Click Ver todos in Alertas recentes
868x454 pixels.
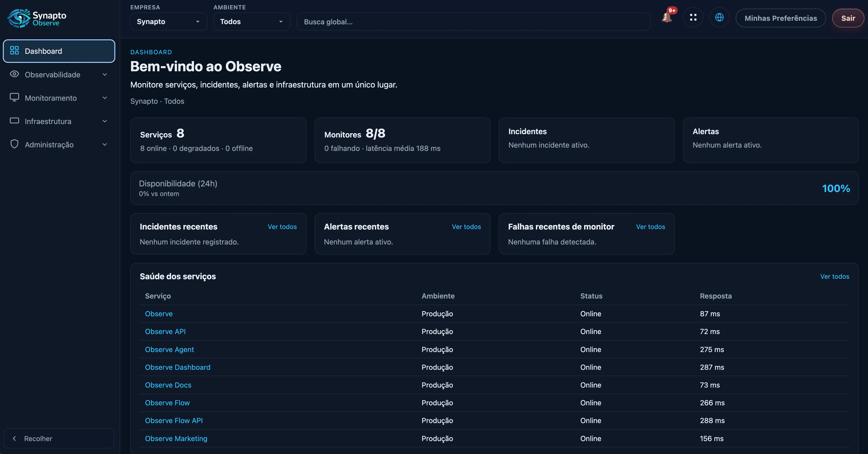click(466, 227)
